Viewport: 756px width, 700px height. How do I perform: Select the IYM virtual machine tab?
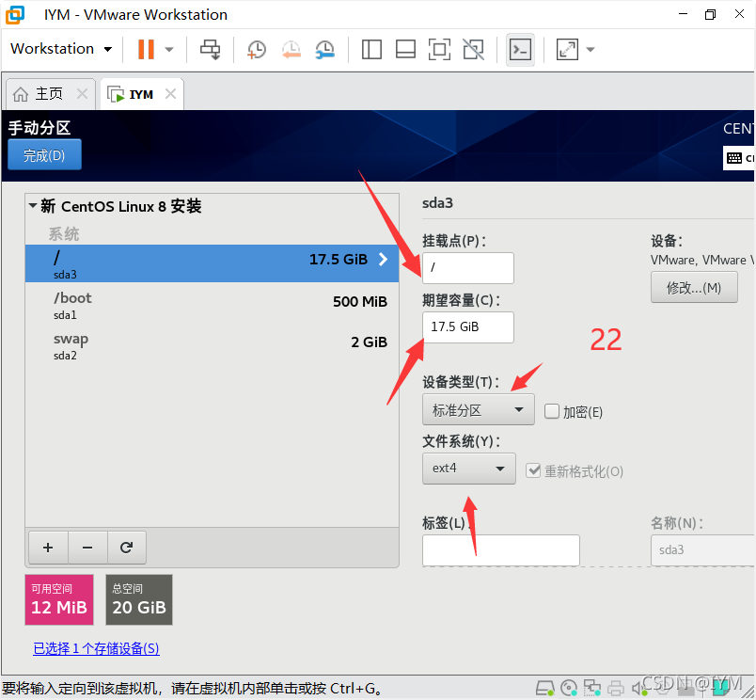click(x=141, y=94)
